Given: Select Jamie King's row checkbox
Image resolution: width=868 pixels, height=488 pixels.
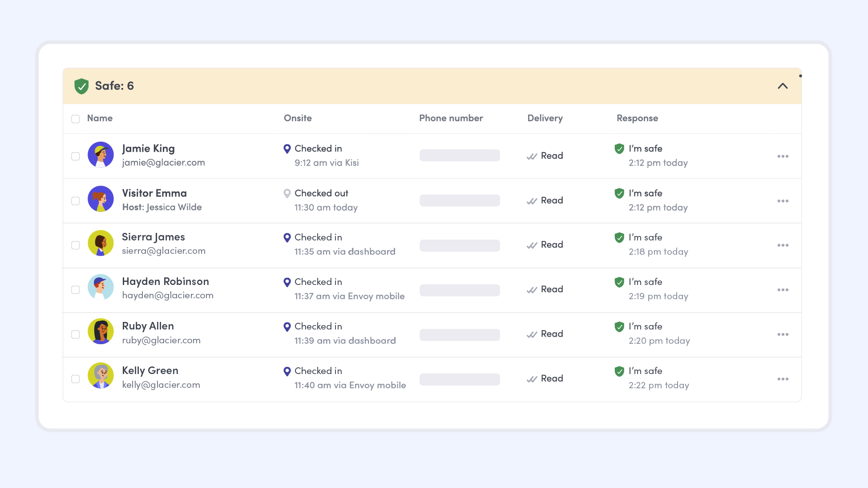Looking at the screenshot, I should pyautogui.click(x=76, y=156).
